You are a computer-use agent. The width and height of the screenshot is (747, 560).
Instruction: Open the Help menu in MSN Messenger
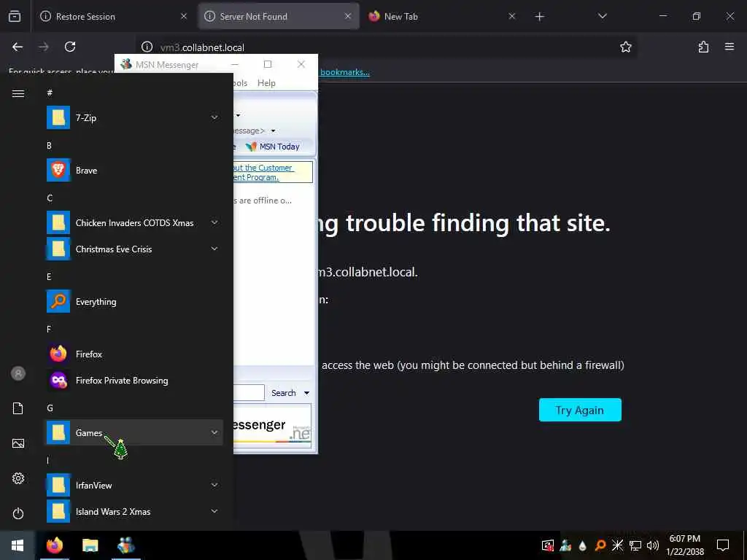tap(266, 83)
